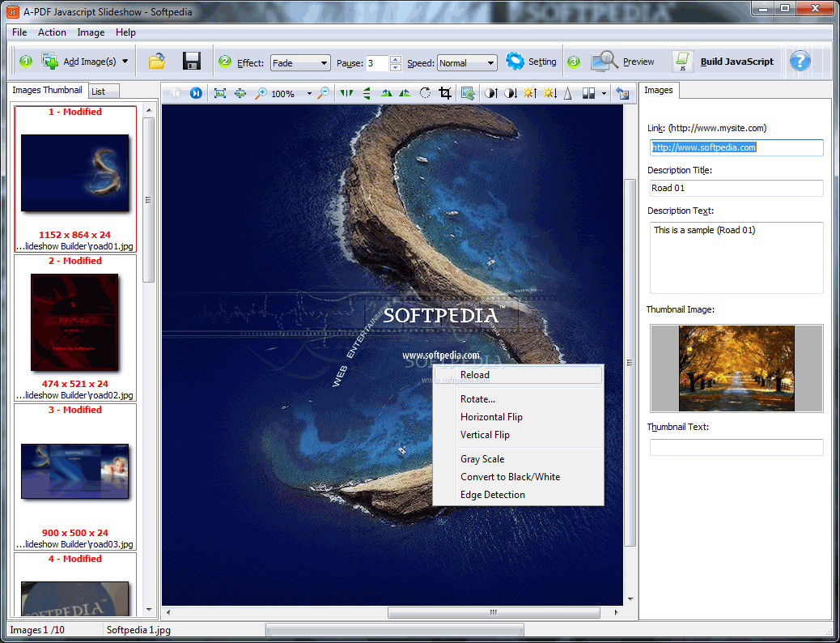
Task: Click the autumn road Thumbnail Image preview
Action: pos(736,368)
